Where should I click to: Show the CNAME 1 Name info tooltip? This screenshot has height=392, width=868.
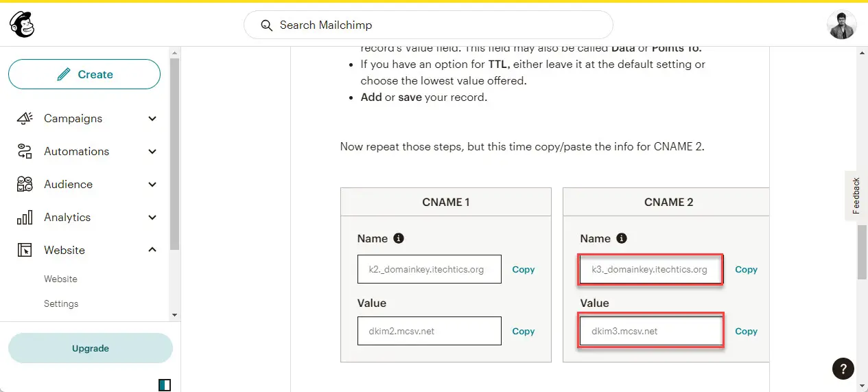(399, 238)
